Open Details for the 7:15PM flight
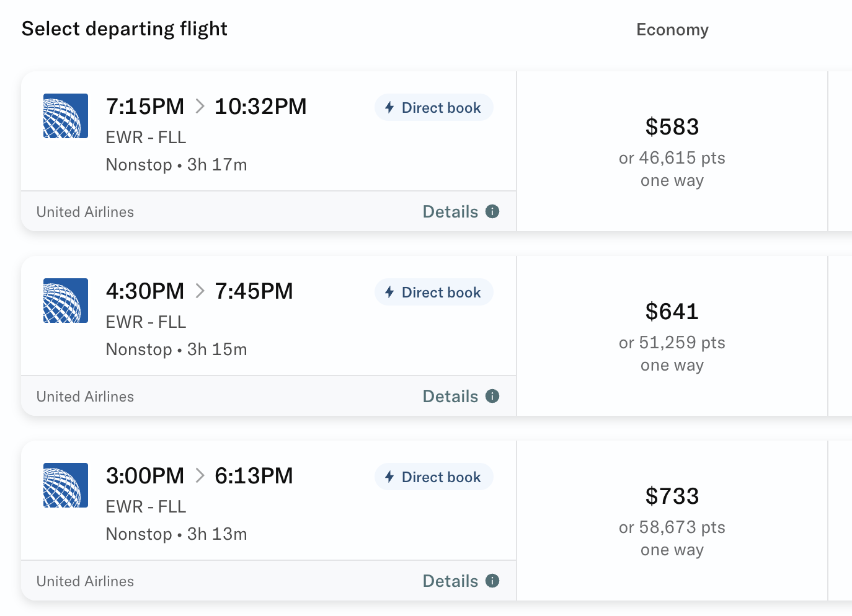Image resolution: width=852 pixels, height=616 pixels. pyautogui.click(x=450, y=212)
